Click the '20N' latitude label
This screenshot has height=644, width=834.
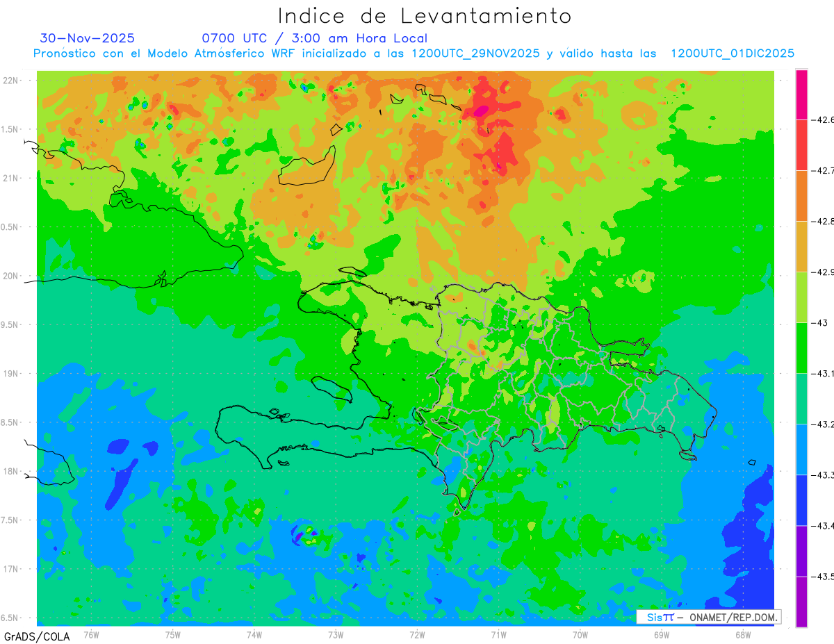(12, 276)
